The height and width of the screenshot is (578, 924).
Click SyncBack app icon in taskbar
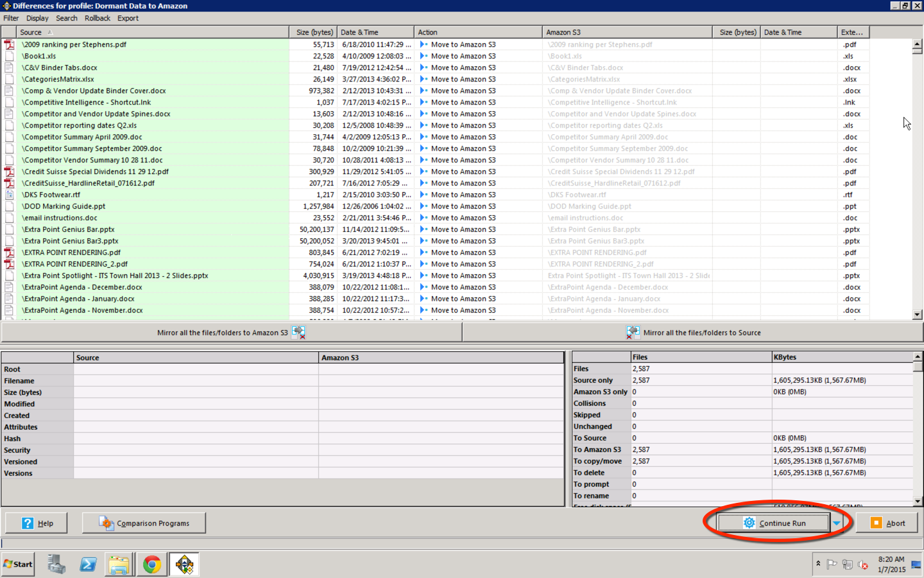(x=184, y=564)
